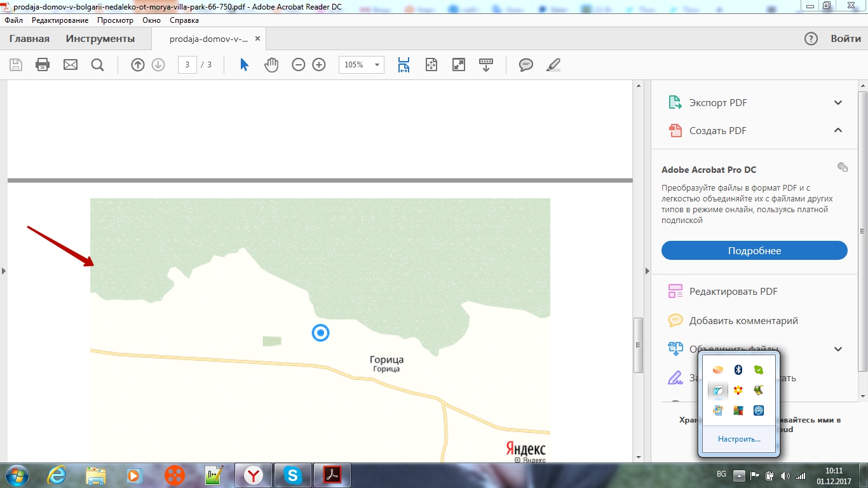Add a sticky note comment icon
This screenshot has width=868, height=488.
point(526,64)
